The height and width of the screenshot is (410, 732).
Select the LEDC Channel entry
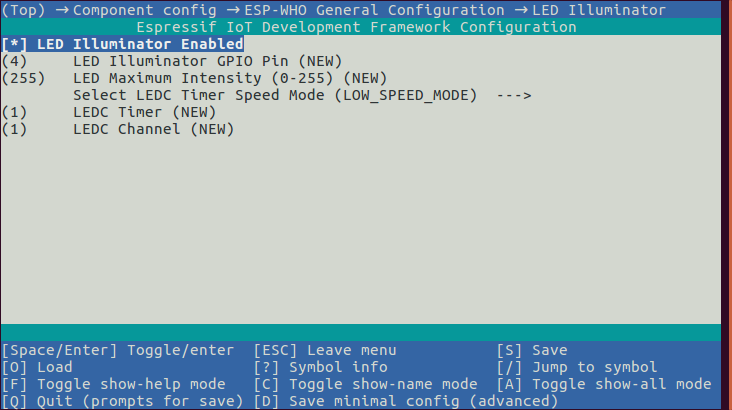click(152, 129)
